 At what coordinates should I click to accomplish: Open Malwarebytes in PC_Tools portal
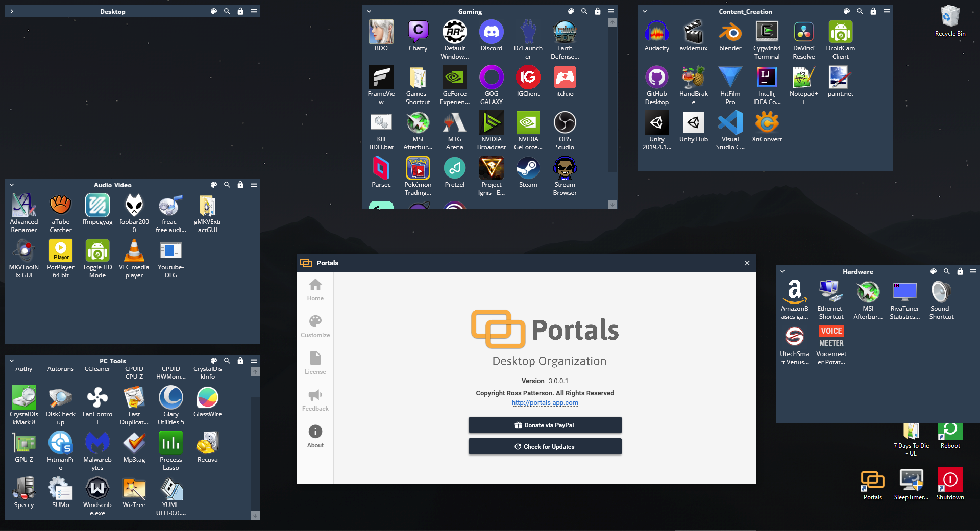click(x=97, y=451)
